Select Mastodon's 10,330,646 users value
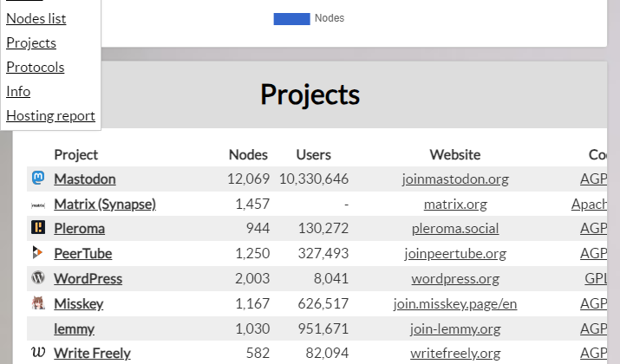The width and height of the screenshot is (620, 364). [x=314, y=179]
